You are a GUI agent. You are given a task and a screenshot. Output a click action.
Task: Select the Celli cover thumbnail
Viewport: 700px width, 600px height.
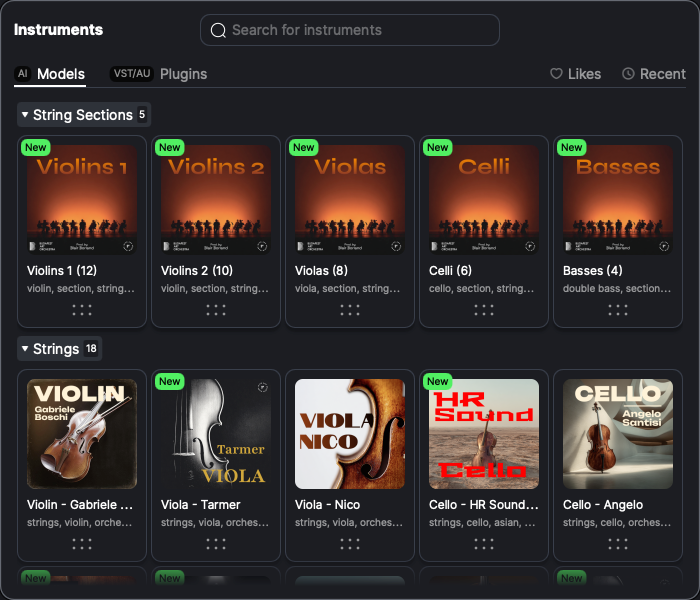pyautogui.click(x=483, y=200)
